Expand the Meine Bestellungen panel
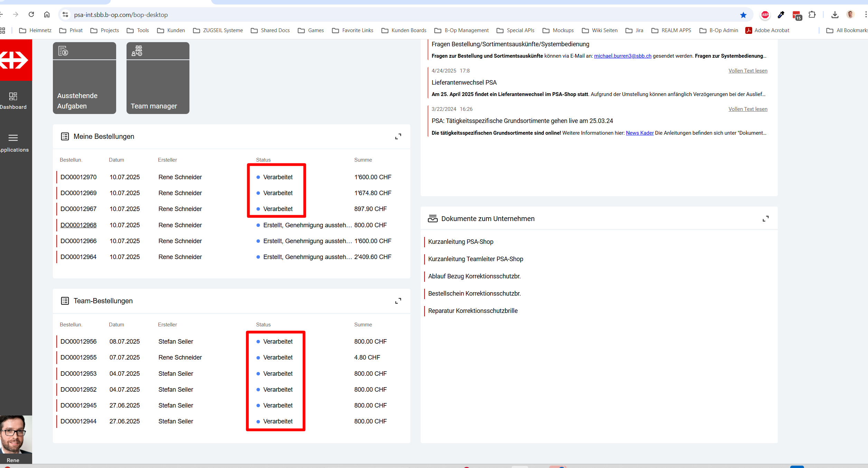This screenshot has height=468, width=868. coord(398,136)
